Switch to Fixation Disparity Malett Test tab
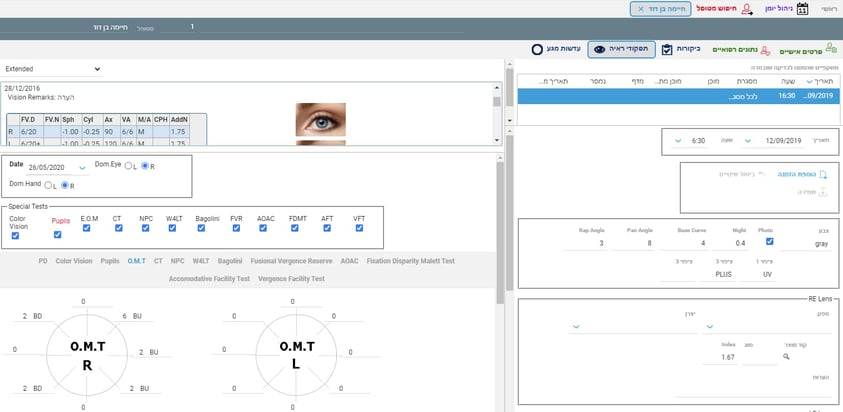843x412 pixels. tap(410, 261)
